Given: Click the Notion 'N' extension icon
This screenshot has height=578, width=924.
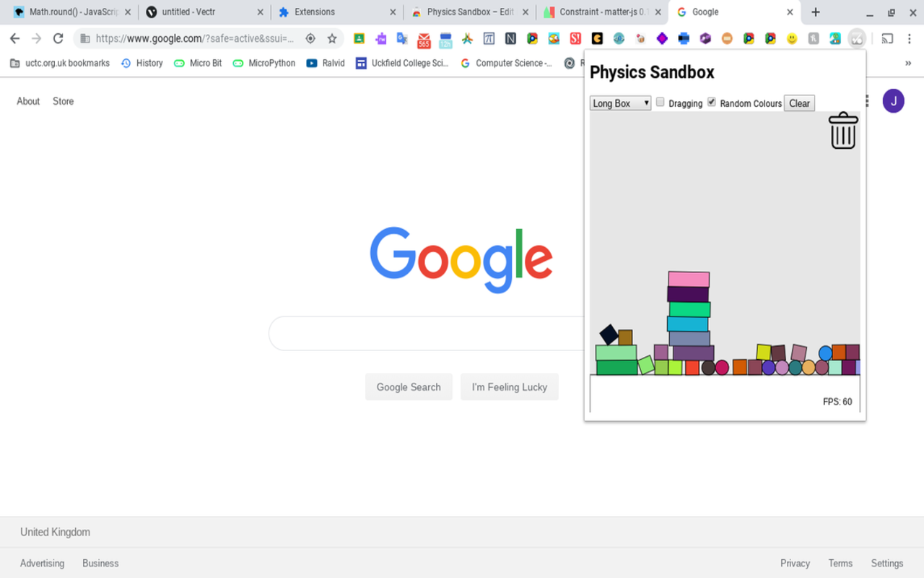Looking at the screenshot, I should pyautogui.click(x=510, y=39).
